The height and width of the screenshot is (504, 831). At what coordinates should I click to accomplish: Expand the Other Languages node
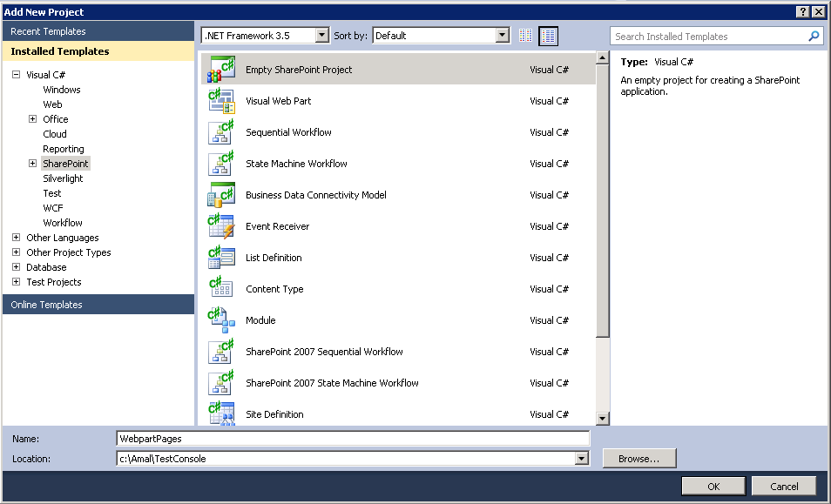16,238
